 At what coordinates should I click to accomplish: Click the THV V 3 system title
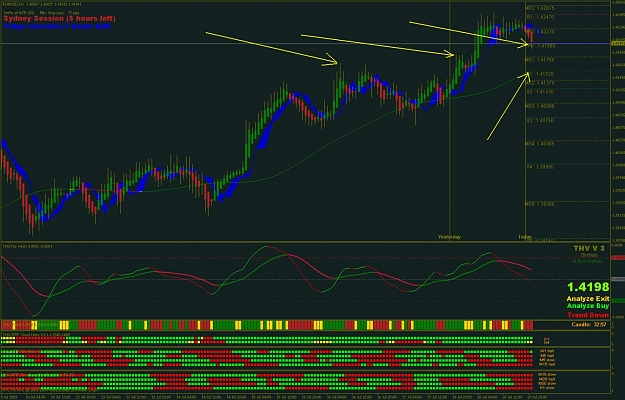click(589, 249)
